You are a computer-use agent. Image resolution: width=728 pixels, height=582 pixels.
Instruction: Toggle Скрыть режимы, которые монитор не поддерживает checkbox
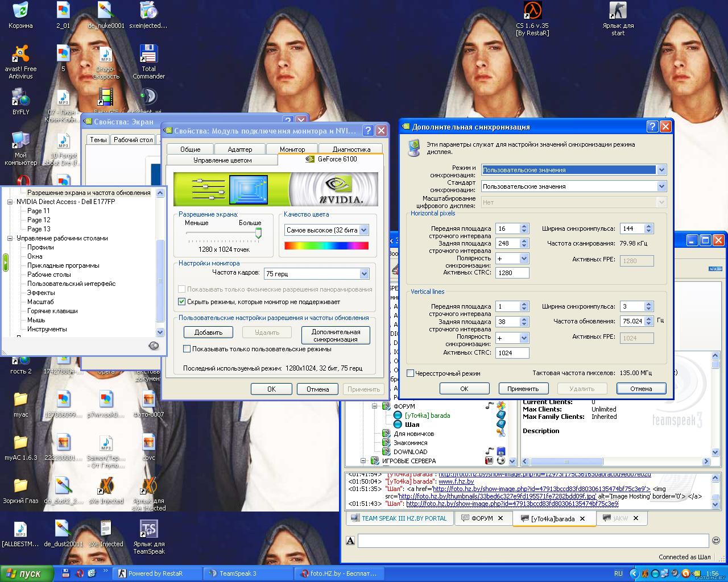pos(182,302)
